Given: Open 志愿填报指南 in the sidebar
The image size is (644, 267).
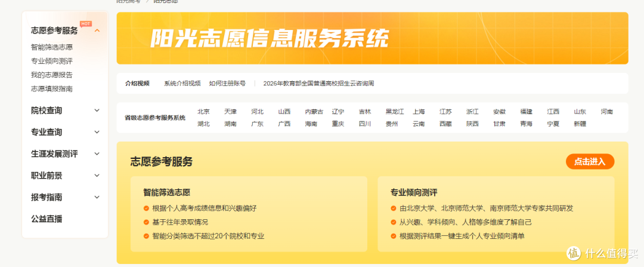Looking at the screenshot, I should (52, 89).
